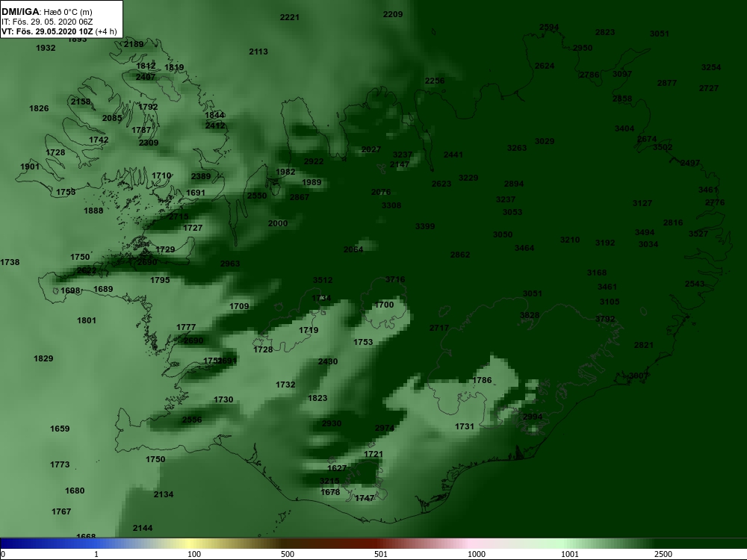
Task: Click the map value 3263
Action: [517, 148]
